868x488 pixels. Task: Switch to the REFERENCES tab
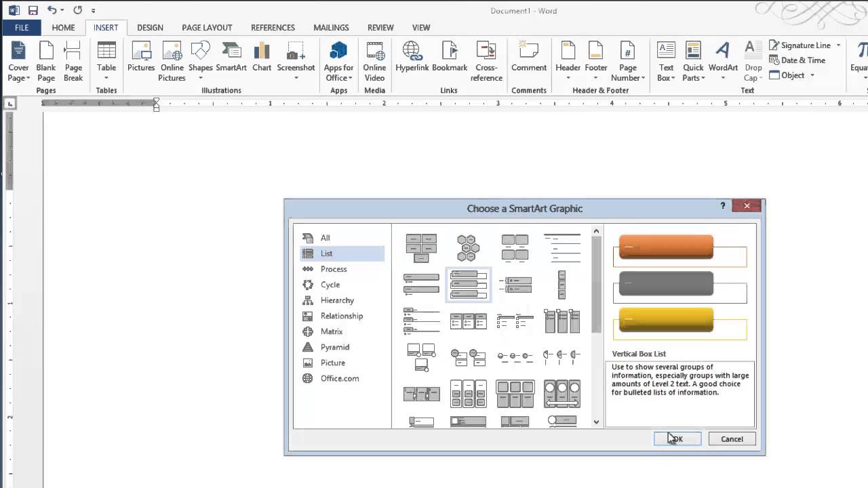273,28
